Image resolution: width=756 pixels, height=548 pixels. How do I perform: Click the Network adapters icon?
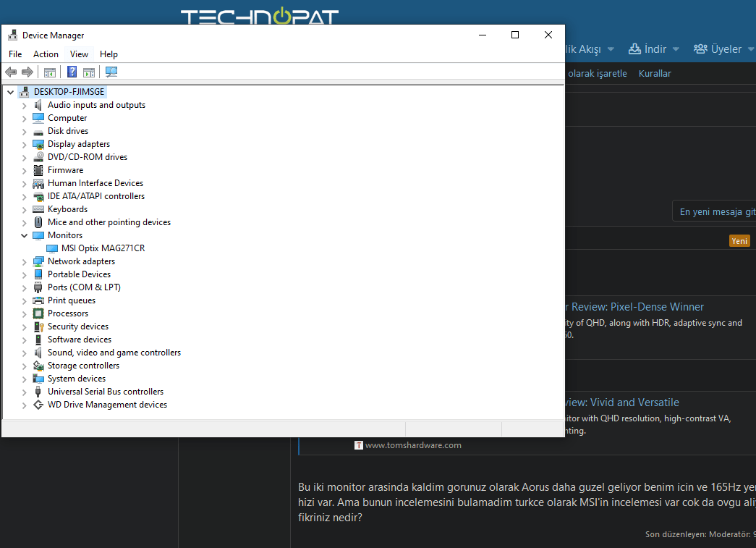(38, 261)
